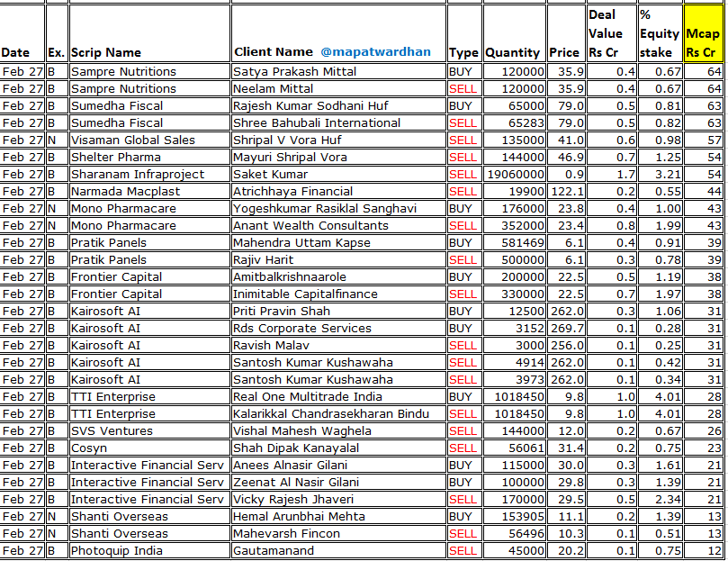This screenshot has width=728, height=561.
Task: Select client Mahevarsh Fincon
Action: [286, 534]
